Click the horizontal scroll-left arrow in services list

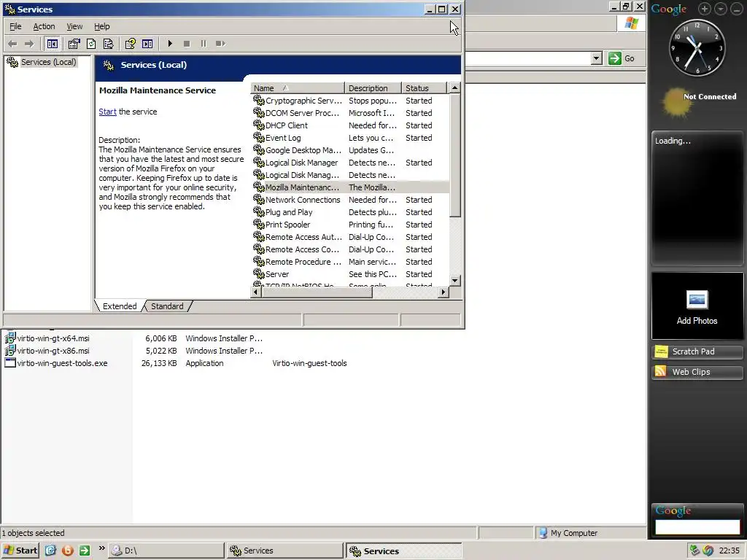256,292
